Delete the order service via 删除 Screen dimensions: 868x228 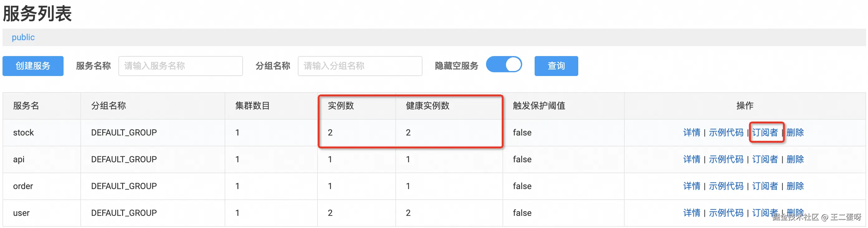794,186
